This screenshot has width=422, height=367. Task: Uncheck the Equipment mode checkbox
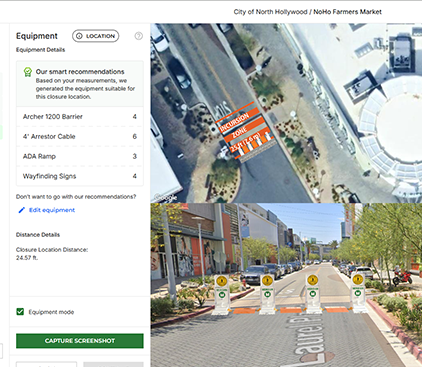click(20, 312)
